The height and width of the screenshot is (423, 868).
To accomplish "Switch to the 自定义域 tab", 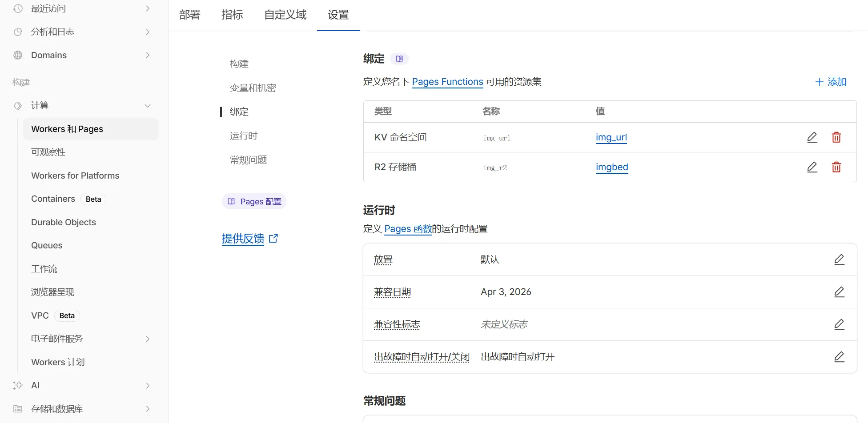I will (285, 15).
